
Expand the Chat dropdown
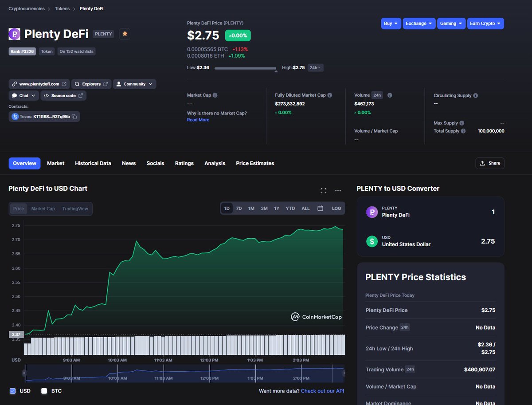pos(24,95)
